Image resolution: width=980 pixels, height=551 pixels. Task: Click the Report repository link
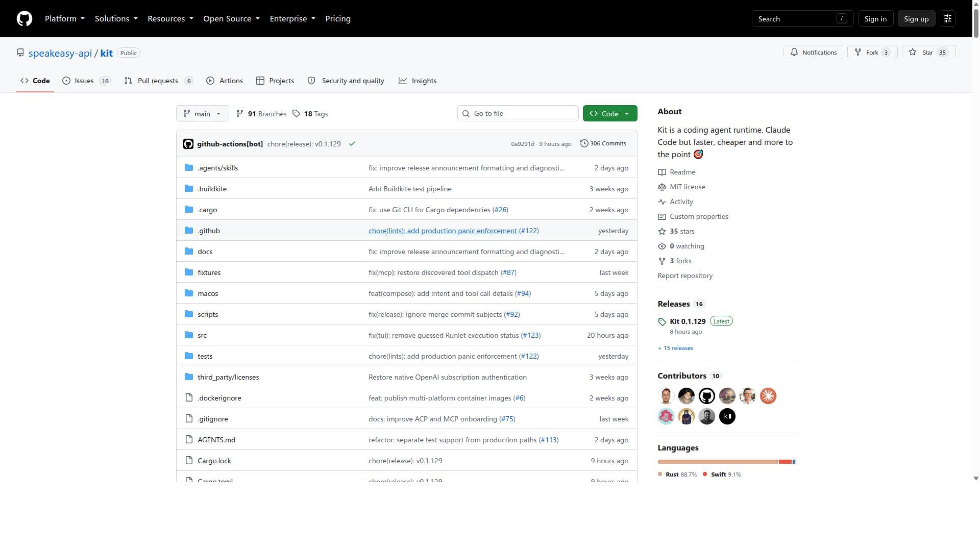pyautogui.click(x=685, y=276)
